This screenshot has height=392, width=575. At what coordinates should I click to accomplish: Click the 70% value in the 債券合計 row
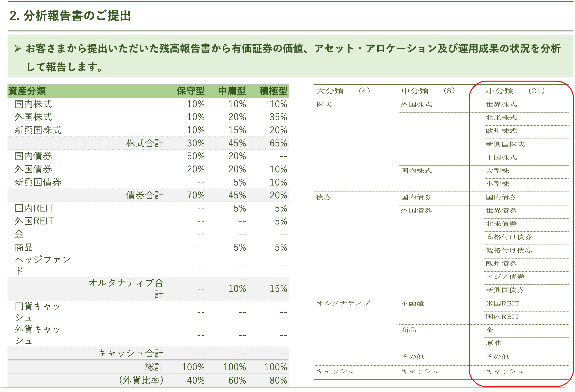[196, 195]
